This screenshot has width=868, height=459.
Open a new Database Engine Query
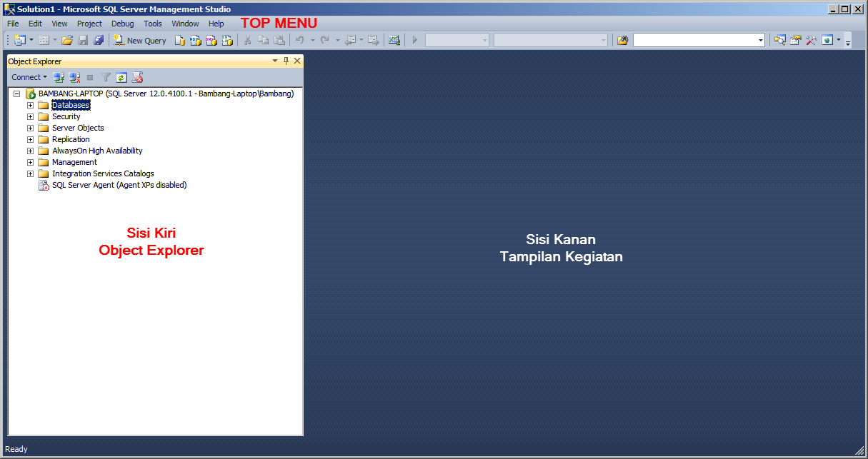coord(179,40)
